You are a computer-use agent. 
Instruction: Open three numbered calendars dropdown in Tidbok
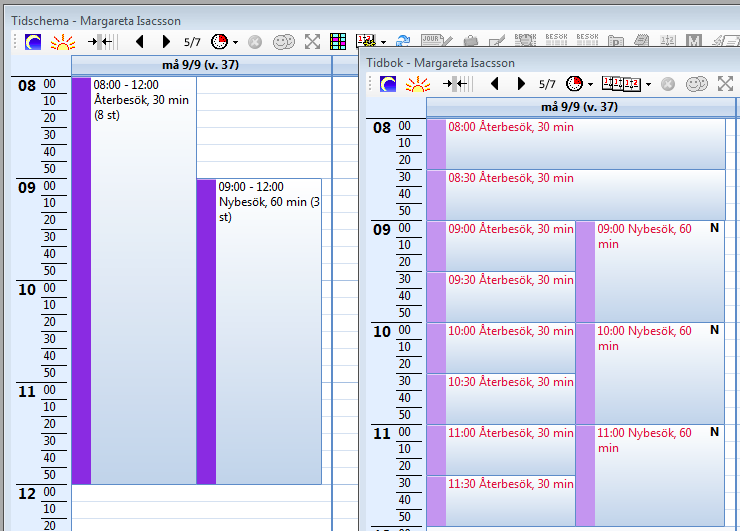(x=648, y=84)
